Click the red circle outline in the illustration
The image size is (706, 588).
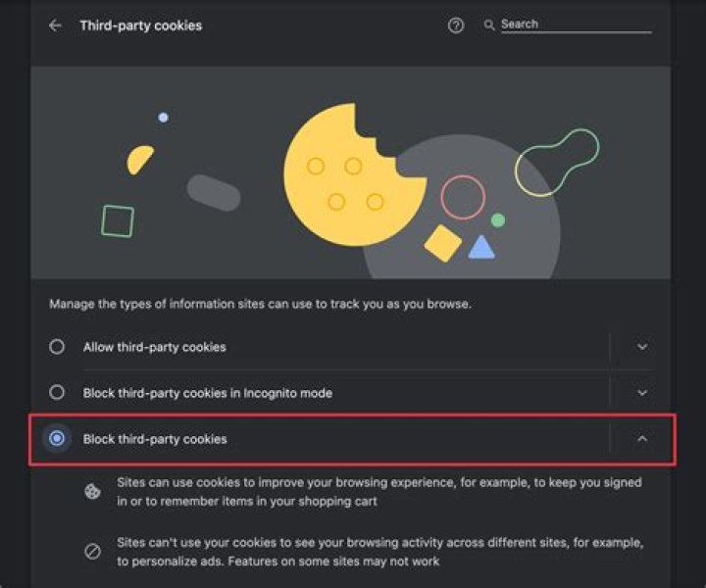pyautogui.click(x=463, y=197)
